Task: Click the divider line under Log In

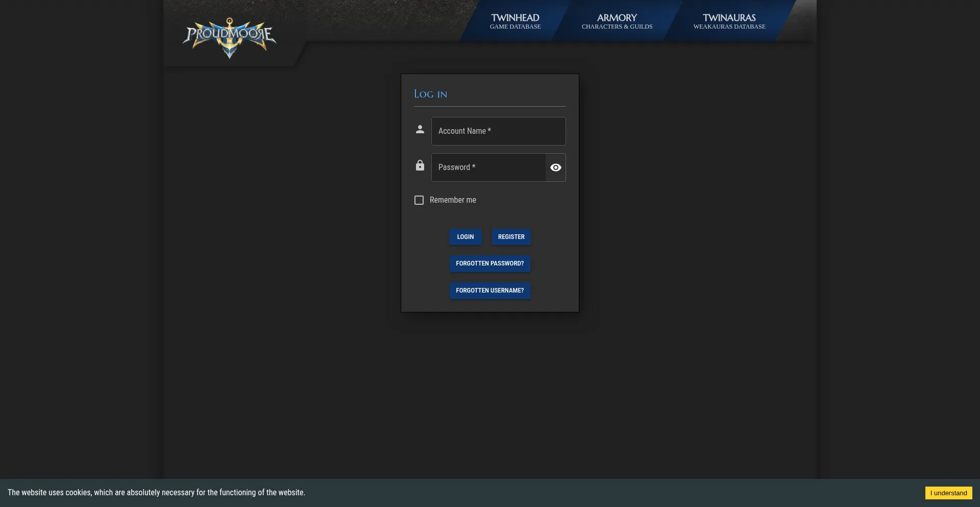Action: (x=489, y=106)
